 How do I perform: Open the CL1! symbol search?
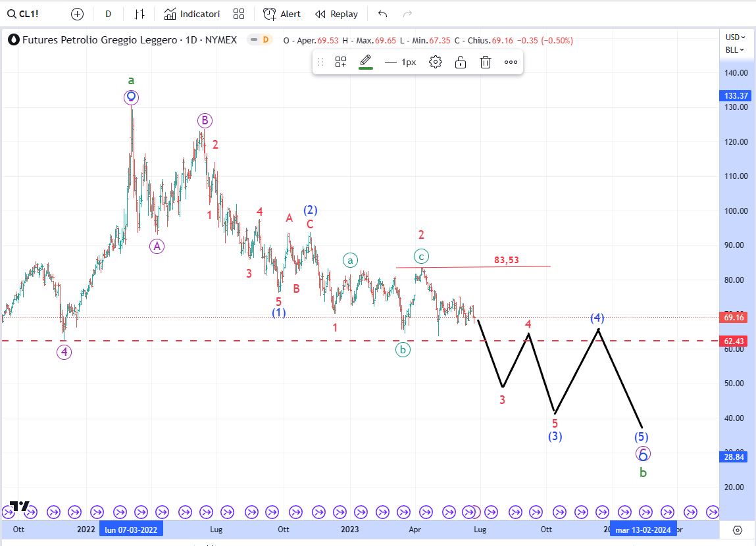(x=22, y=14)
